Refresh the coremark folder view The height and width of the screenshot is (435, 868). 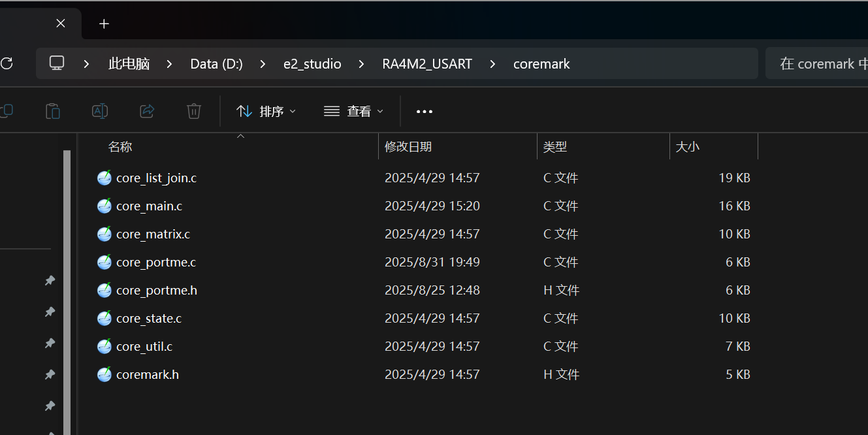click(7, 63)
